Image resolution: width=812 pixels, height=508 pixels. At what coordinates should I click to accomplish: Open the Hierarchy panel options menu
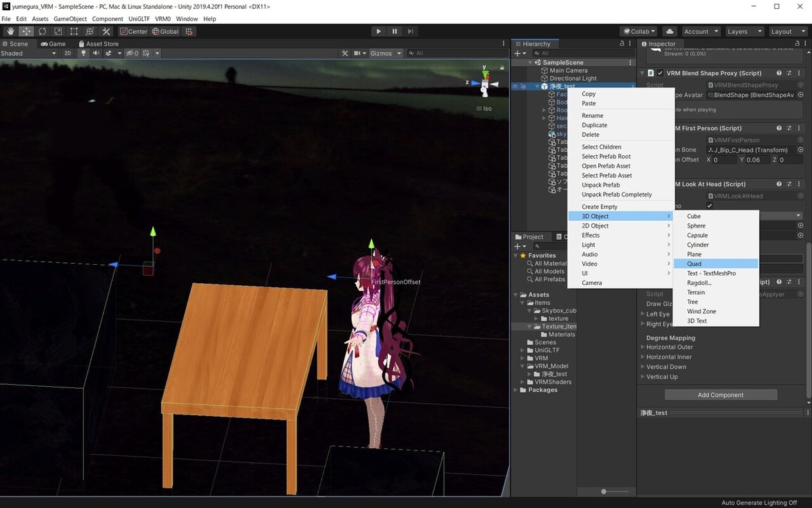click(x=631, y=43)
